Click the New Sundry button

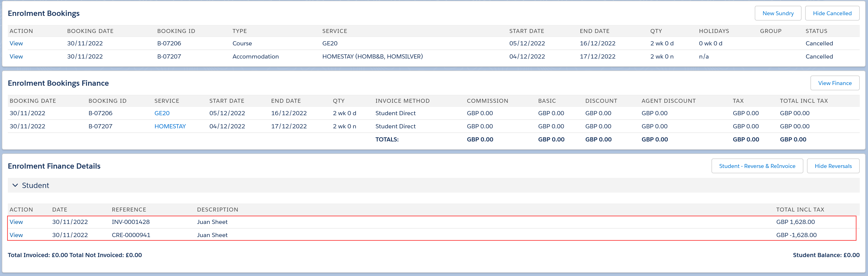778,13
